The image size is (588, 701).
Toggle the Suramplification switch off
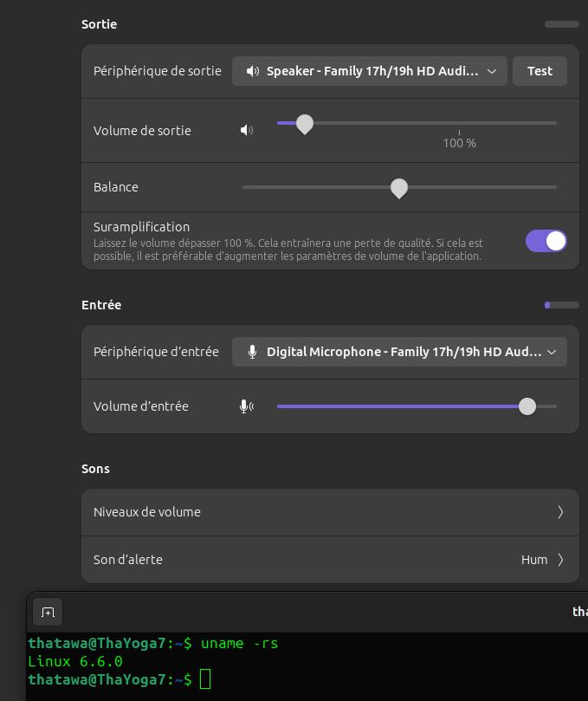click(x=546, y=241)
